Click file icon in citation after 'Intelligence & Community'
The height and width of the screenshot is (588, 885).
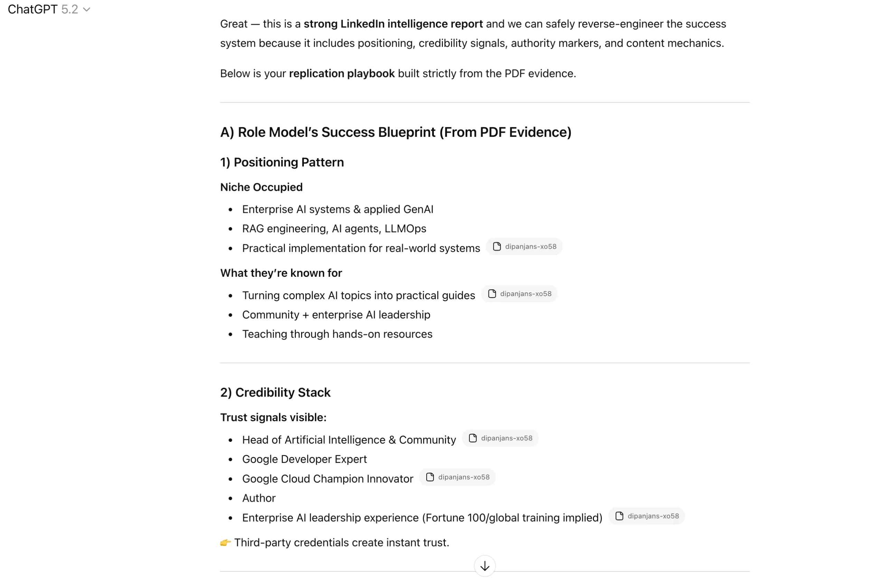pyautogui.click(x=473, y=438)
